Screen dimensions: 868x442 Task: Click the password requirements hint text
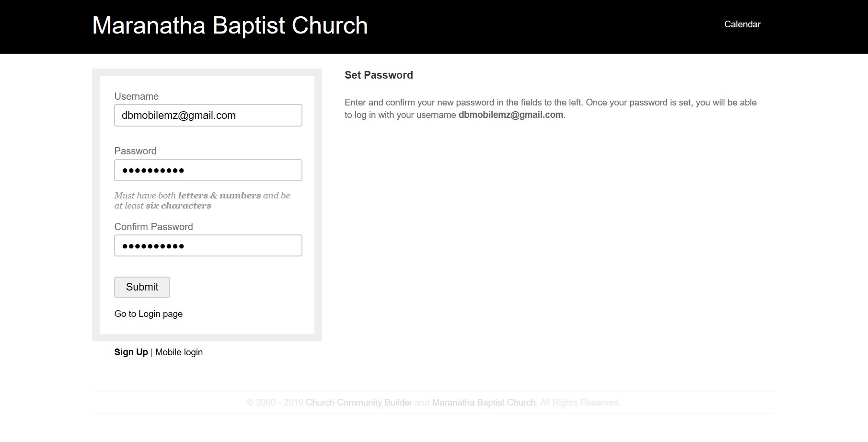(x=202, y=200)
